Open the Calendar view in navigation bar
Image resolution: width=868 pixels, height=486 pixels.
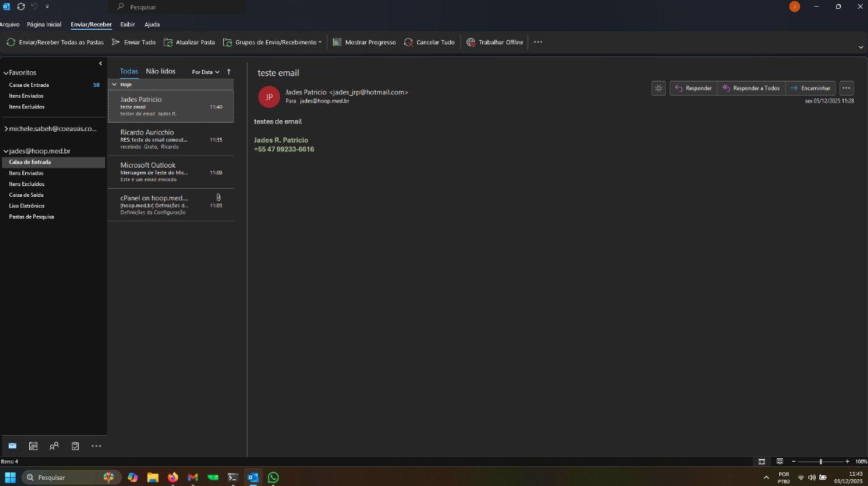33,446
